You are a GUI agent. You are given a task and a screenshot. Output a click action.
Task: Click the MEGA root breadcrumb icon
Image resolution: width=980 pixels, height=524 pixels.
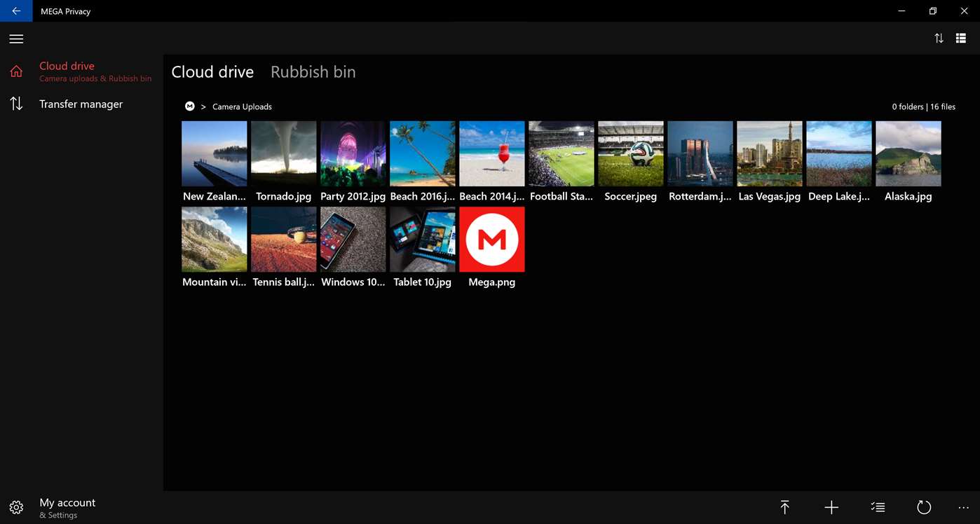[x=189, y=106]
